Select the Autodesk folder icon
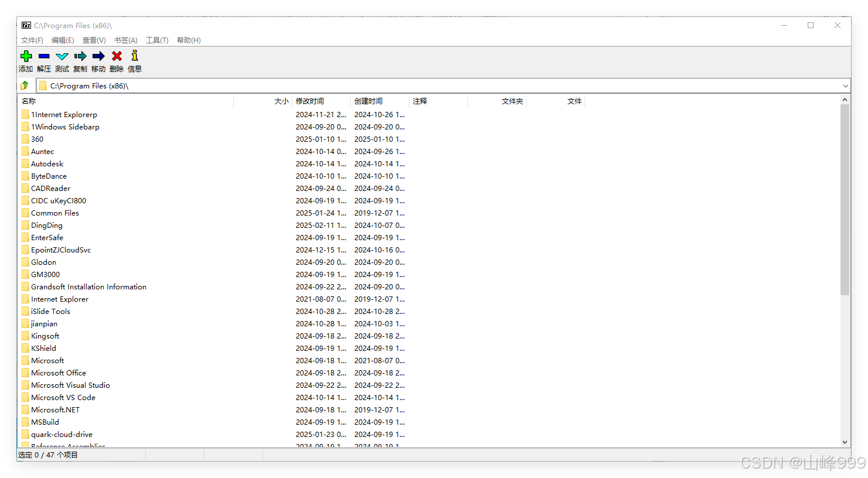This screenshot has width=868, height=478. 25,163
